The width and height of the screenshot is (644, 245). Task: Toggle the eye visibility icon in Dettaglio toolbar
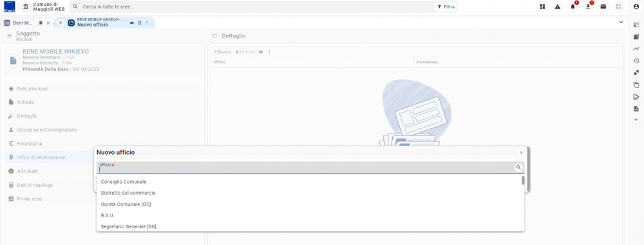tap(260, 52)
